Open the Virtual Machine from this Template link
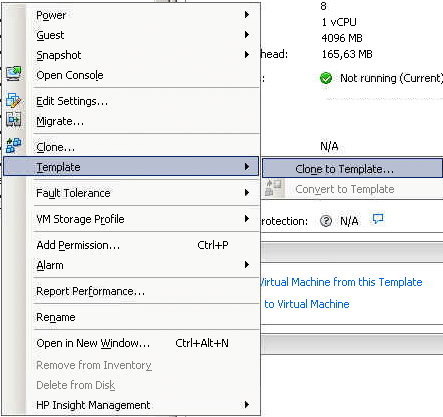 [x=341, y=282]
